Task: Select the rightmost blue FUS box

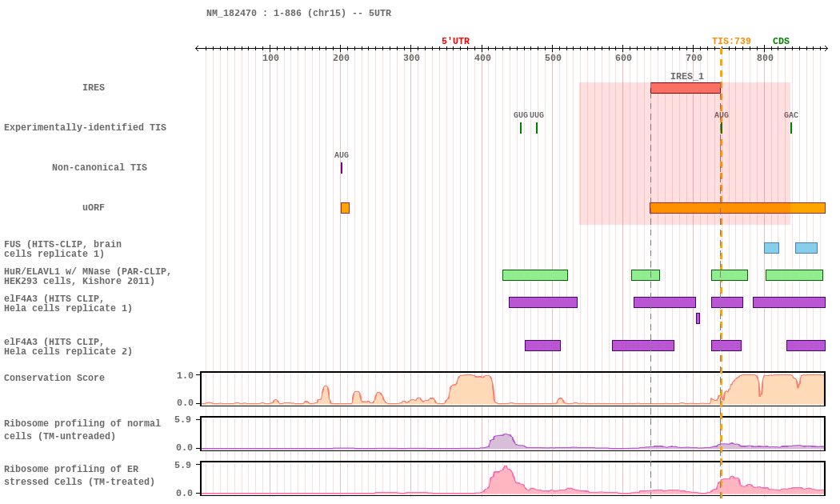Action: [806, 248]
